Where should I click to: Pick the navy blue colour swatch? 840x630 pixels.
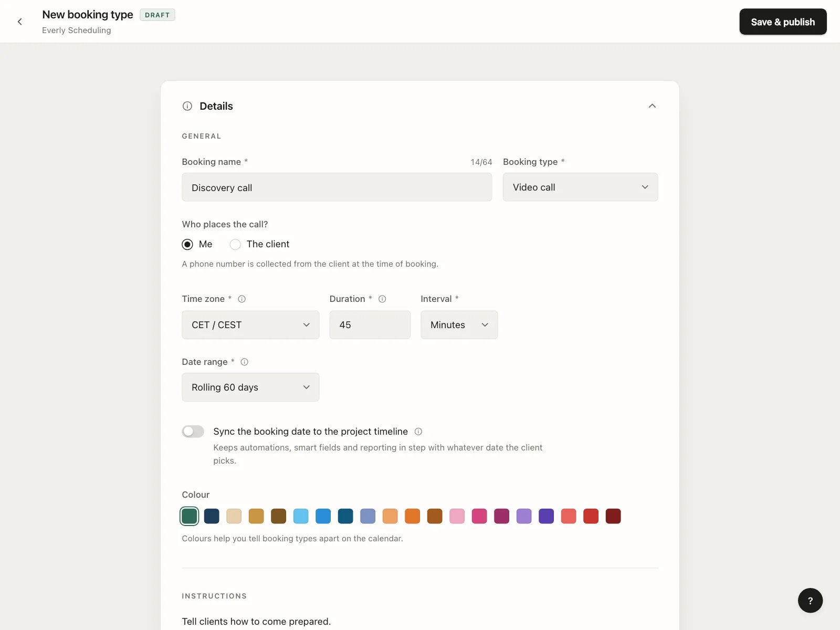click(212, 517)
